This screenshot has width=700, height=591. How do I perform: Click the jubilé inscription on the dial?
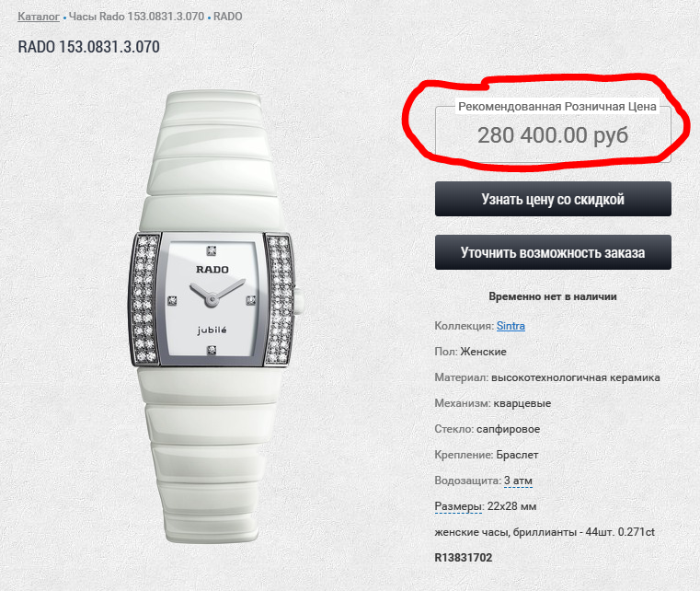212,330
